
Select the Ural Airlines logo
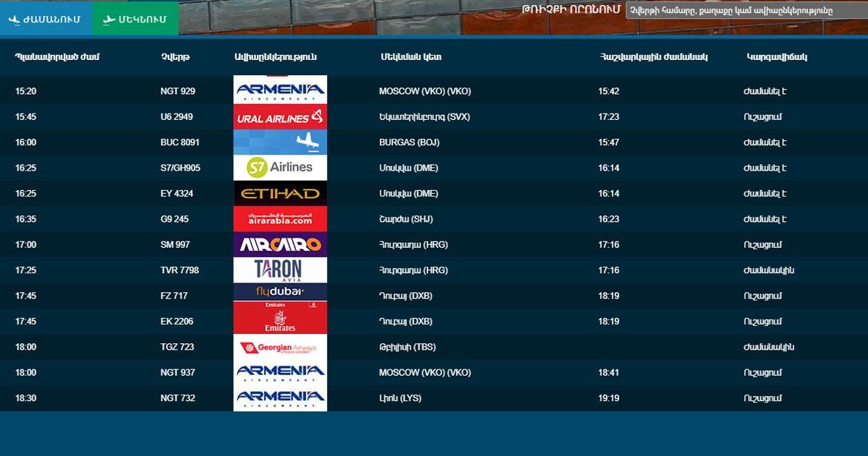coord(280,117)
